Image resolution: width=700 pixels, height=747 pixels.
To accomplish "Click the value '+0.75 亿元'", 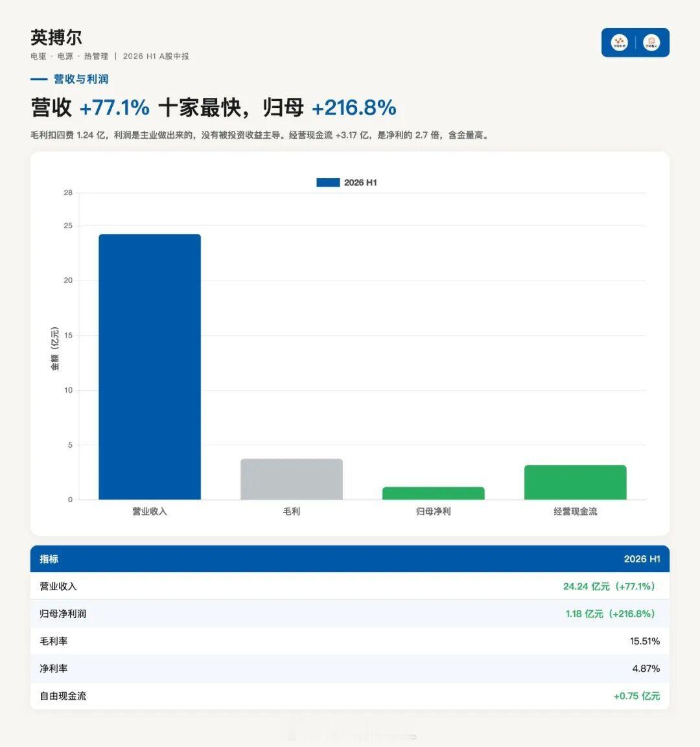I will (636, 696).
